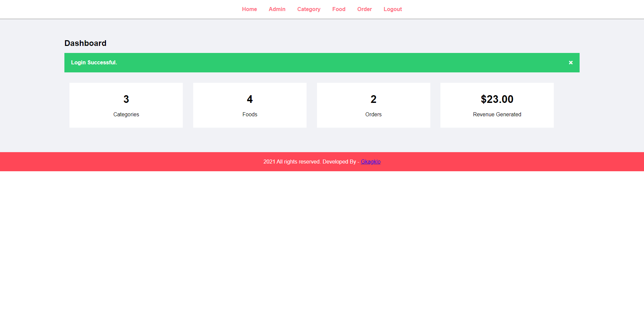Click the Categories label text
Screen dimensions: 644x314
126,114
